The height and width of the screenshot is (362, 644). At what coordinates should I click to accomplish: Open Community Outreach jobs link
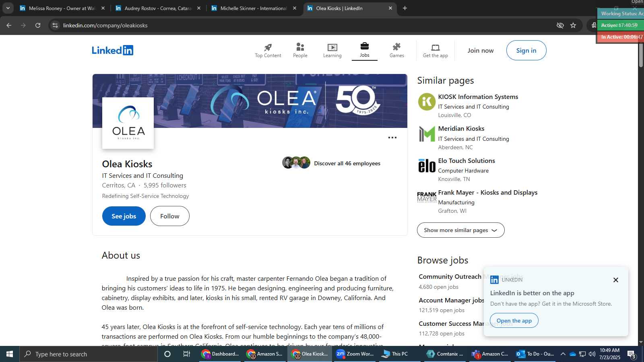pos(450,277)
